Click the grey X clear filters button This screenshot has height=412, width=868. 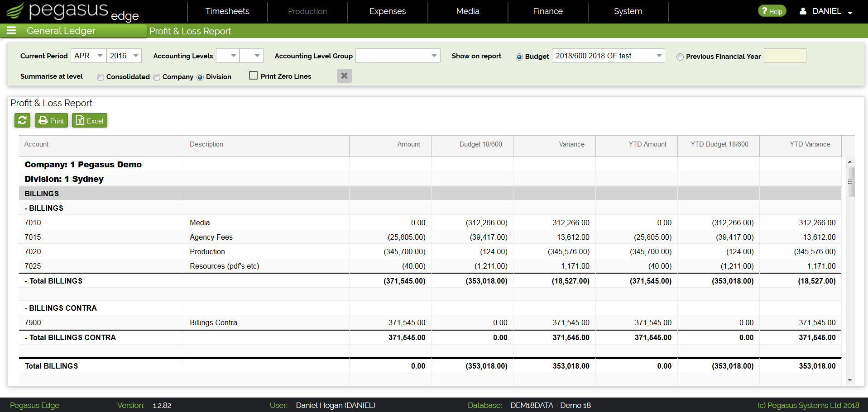tap(344, 76)
